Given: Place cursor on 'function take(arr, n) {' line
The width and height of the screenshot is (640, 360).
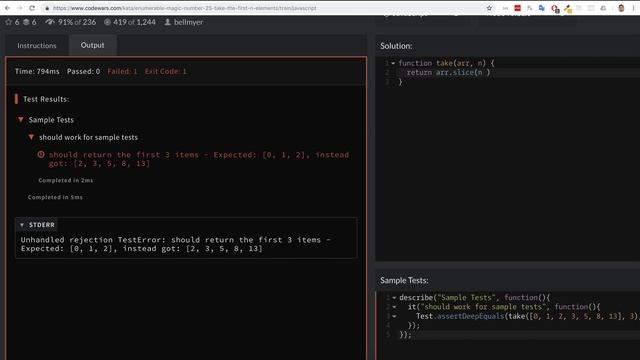Looking at the screenshot, I should click(x=447, y=63).
